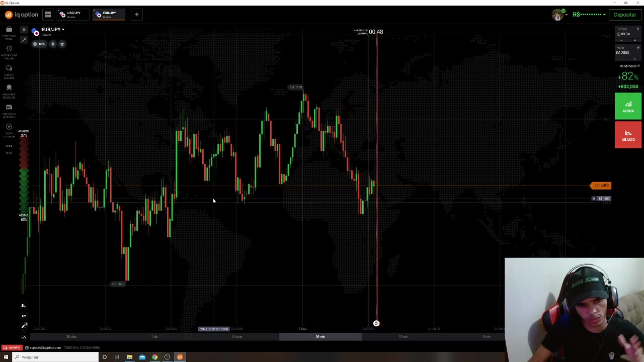Select the EUR/JPY tab

pyautogui.click(x=109, y=15)
